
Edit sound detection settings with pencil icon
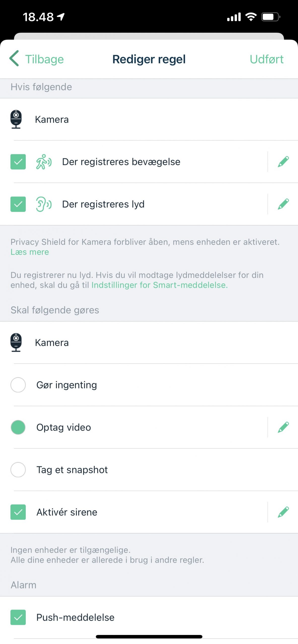coord(283,204)
